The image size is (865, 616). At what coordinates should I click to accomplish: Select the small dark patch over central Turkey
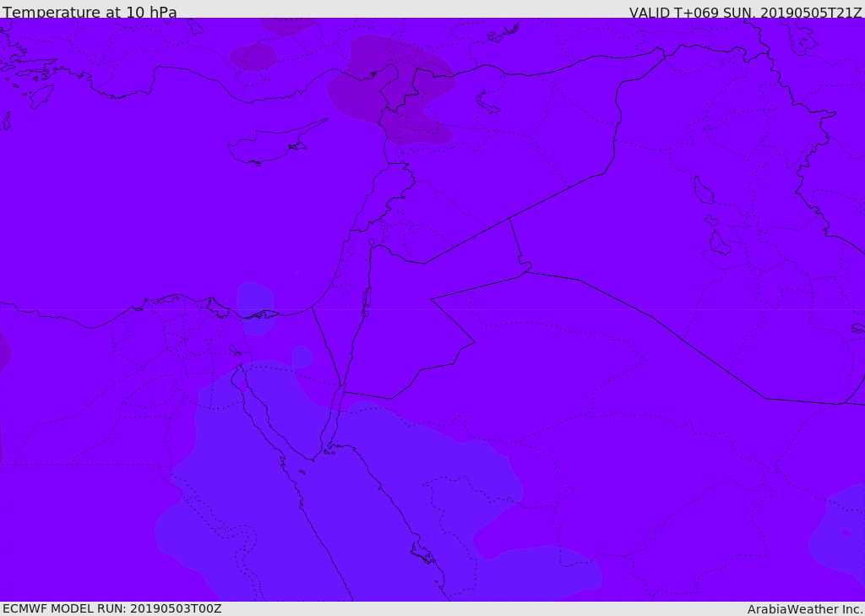click(x=253, y=57)
